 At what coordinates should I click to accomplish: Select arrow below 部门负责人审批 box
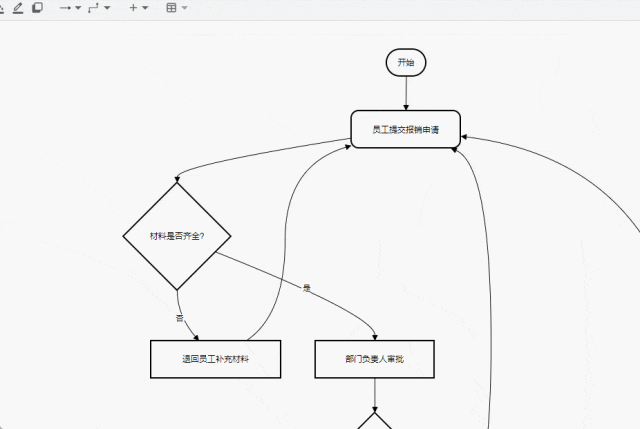tap(375, 395)
